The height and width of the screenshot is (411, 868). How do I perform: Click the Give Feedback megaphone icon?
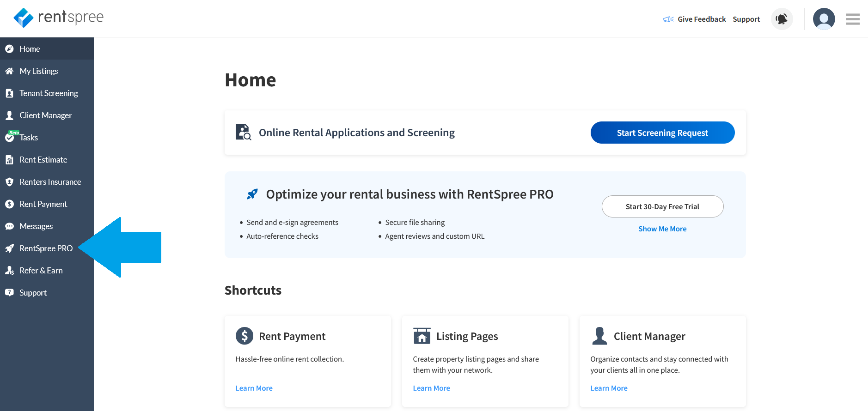pyautogui.click(x=668, y=19)
